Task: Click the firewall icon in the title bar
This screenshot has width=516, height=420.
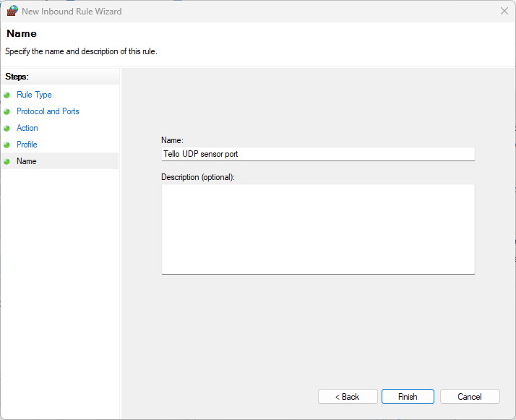Action: coord(12,11)
